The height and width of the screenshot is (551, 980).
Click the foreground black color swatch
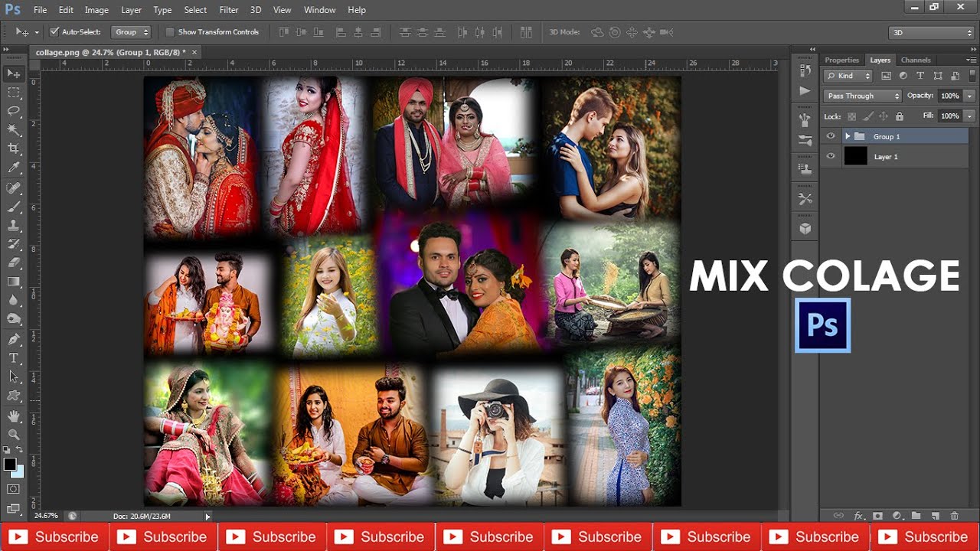pos(10,465)
